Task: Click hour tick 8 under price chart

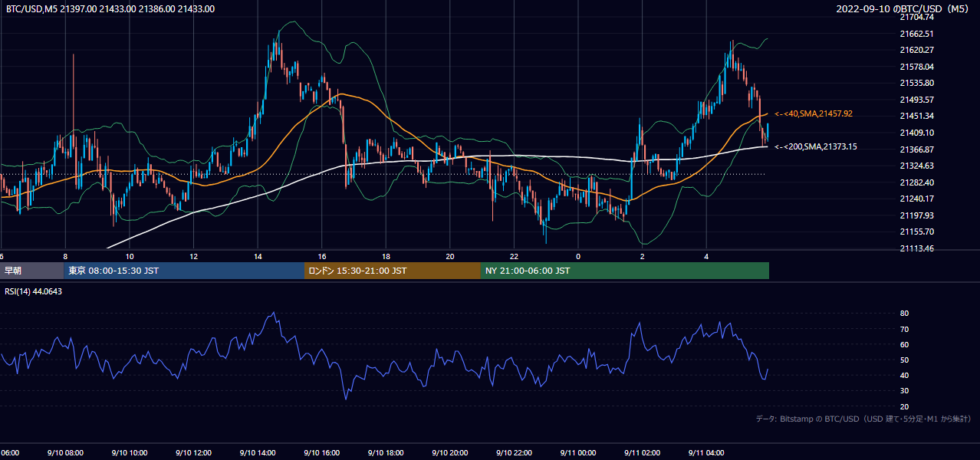Action: [x=65, y=257]
